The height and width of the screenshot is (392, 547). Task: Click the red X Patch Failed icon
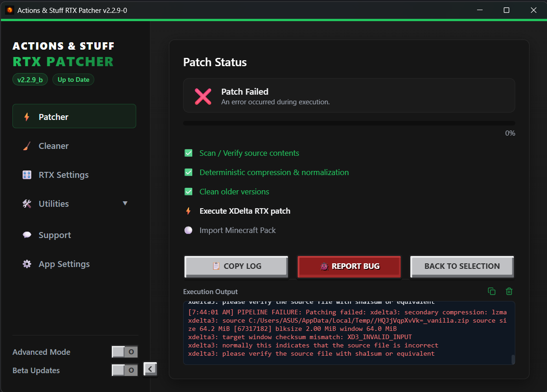coord(203,97)
